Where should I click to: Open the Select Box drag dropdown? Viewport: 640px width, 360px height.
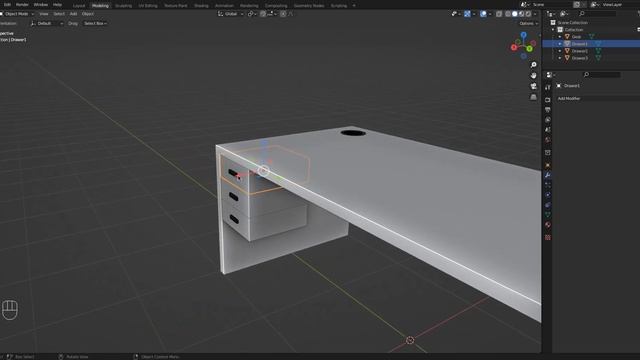(x=95, y=23)
